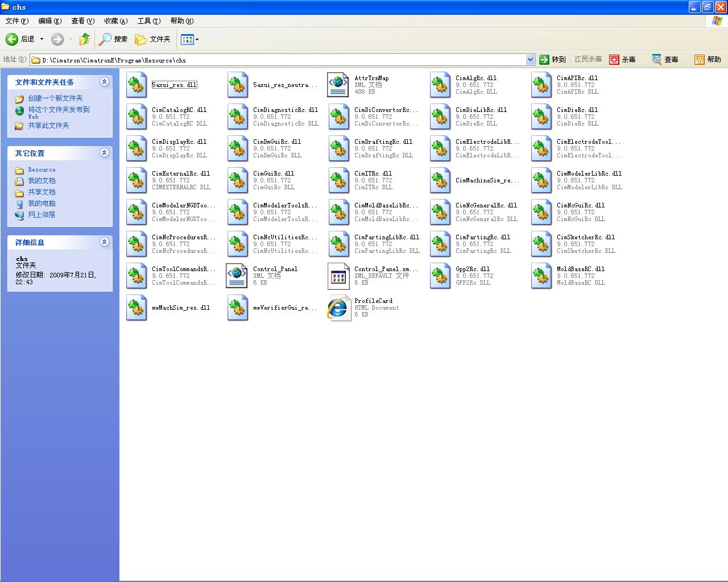Open the Back button history dropdown

pyautogui.click(x=42, y=39)
